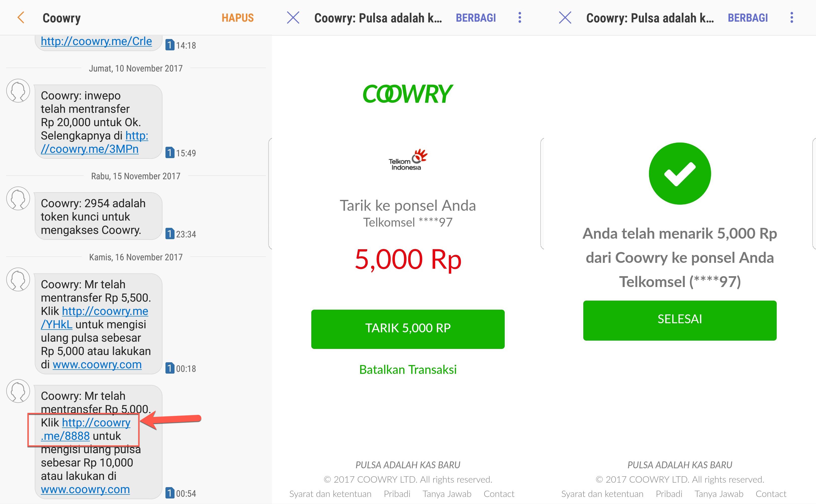The image size is (816, 504).
Task: Close the middle Coowry web page
Action: click(293, 18)
